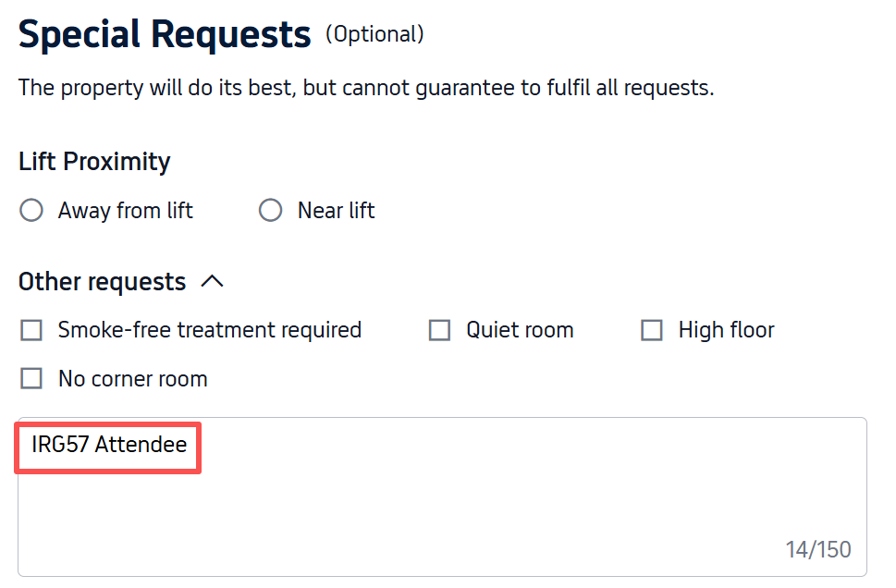The height and width of the screenshot is (588, 896).
Task: Click the Other requests section label
Action: [x=102, y=281]
